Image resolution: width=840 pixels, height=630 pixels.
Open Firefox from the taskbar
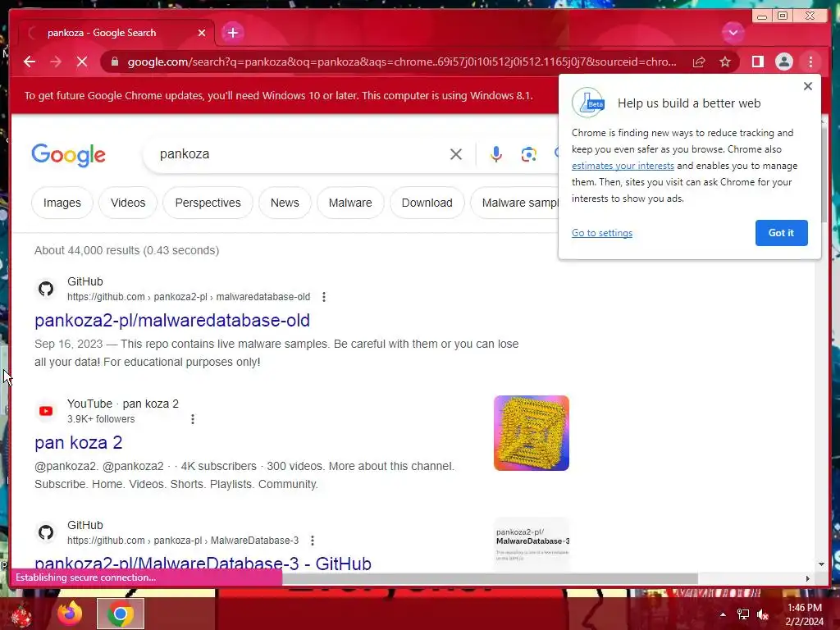pyautogui.click(x=71, y=614)
